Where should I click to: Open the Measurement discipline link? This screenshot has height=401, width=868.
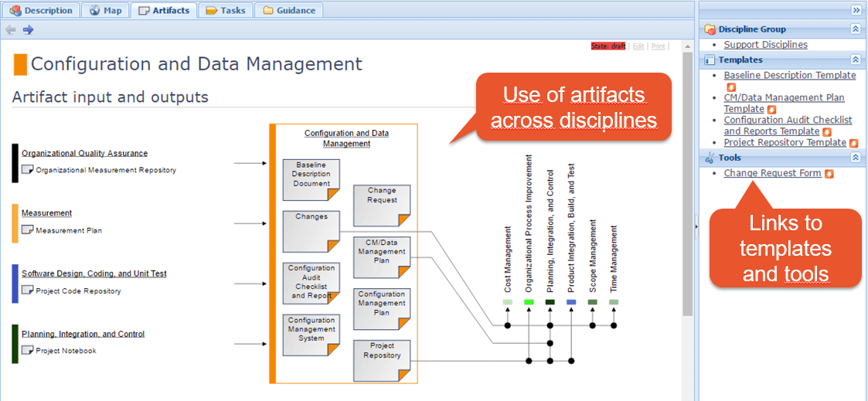(x=46, y=213)
